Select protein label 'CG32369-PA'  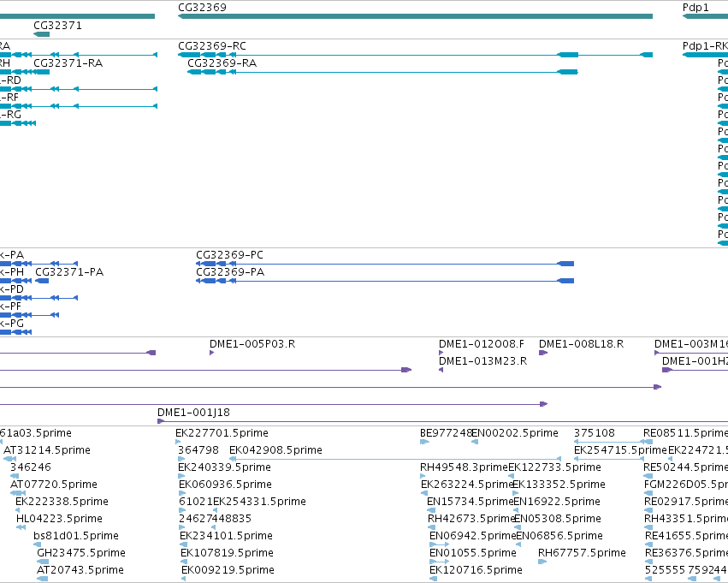[230, 272]
